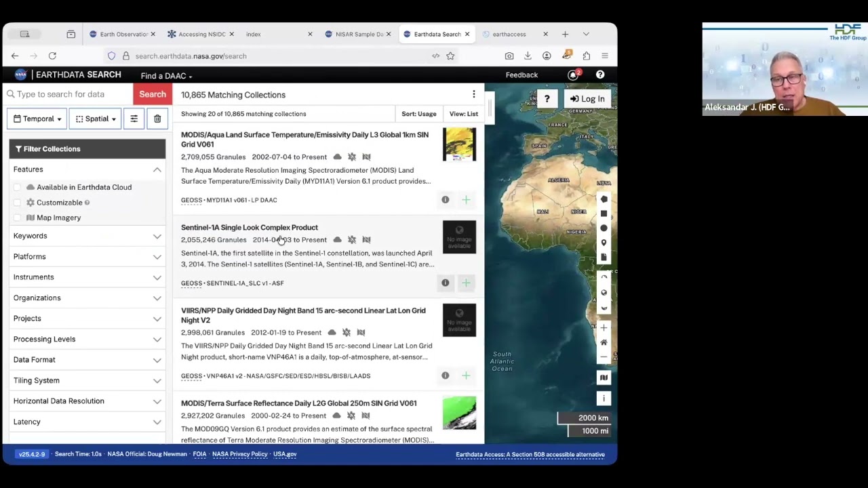Viewport: 868px width, 488px height.
Task: Add VIIRS/NPP collection to project
Action: click(x=466, y=375)
